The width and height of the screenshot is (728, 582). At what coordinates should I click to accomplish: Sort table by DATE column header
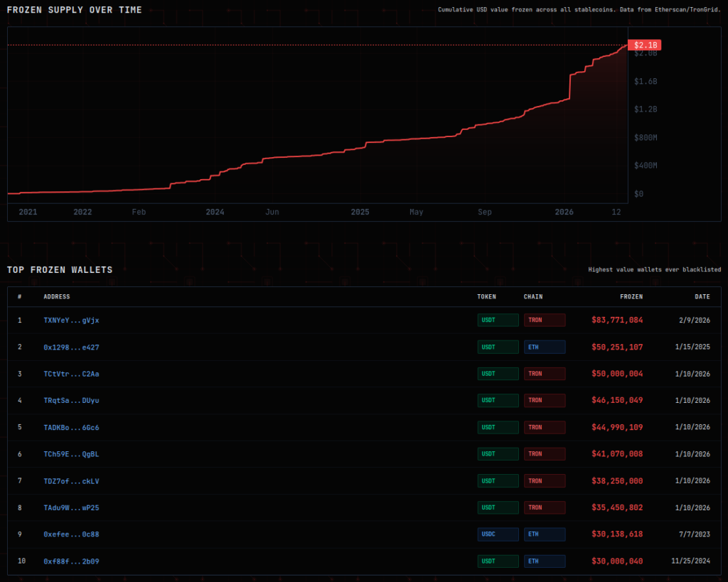click(x=702, y=296)
